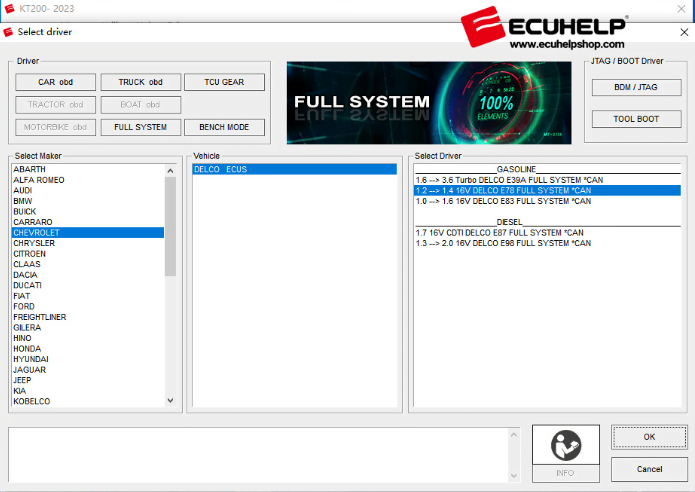
Task: Select 1.7 16V CDTI DELCO E87 driver
Action: pyautogui.click(x=547, y=233)
